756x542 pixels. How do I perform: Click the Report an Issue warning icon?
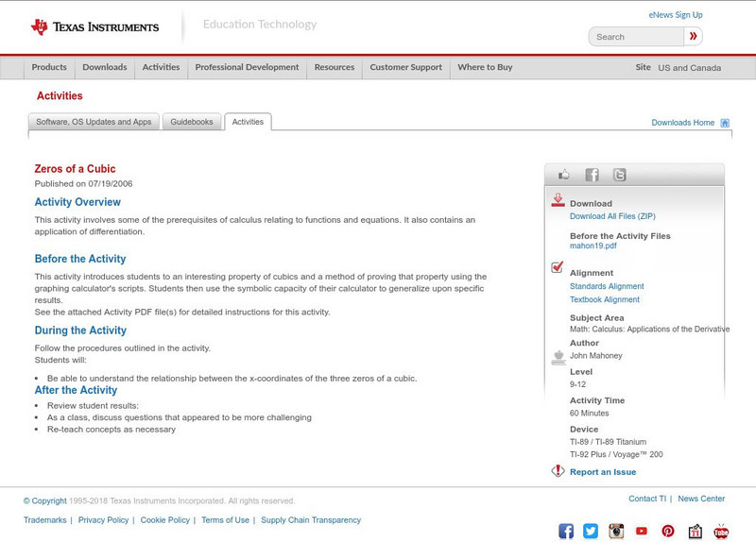558,470
